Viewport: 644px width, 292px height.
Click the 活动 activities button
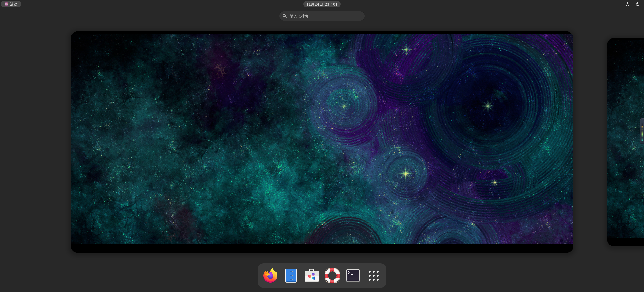[x=14, y=4]
